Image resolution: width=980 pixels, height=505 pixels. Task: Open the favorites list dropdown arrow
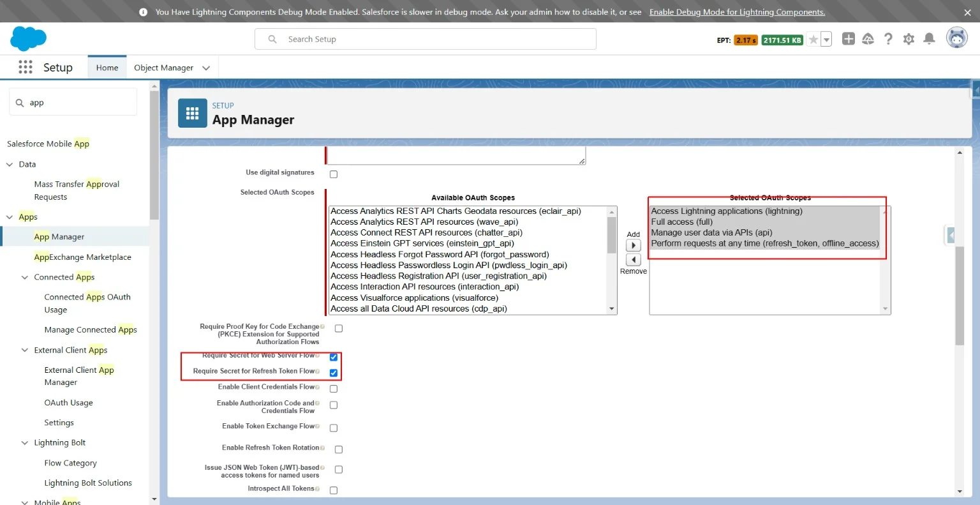coord(826,40)
